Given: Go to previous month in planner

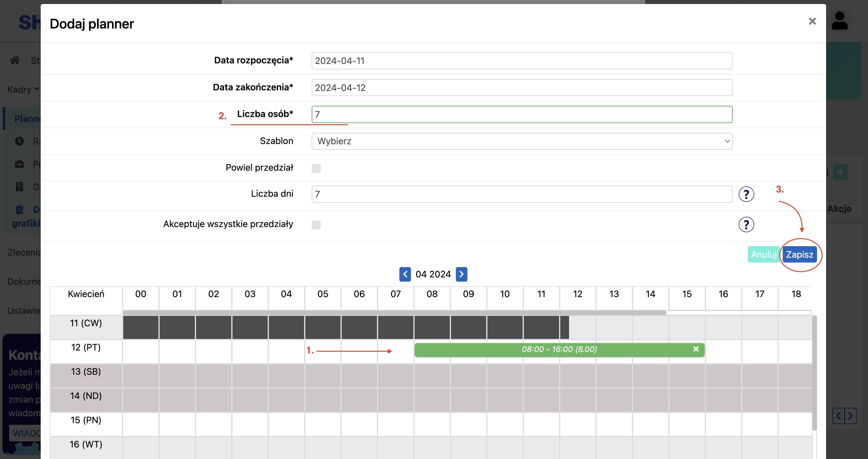Looking at the screenshot, I should coord(405,274).
